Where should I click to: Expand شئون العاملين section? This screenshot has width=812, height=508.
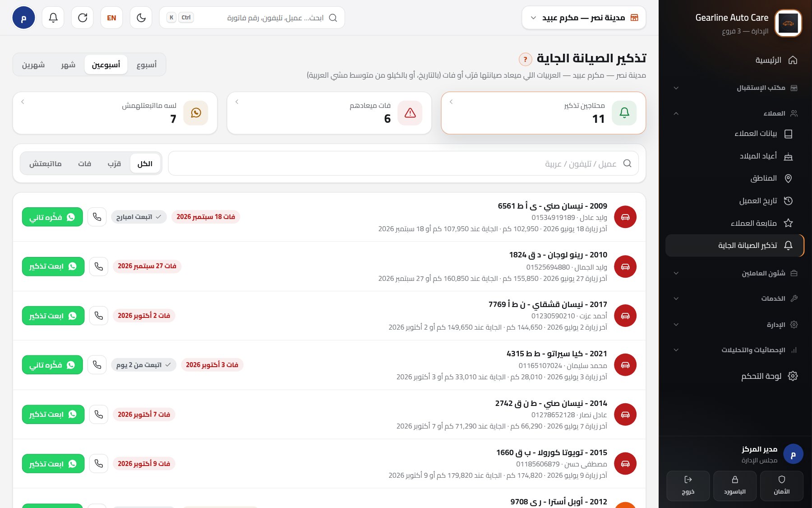pos(734,273)
